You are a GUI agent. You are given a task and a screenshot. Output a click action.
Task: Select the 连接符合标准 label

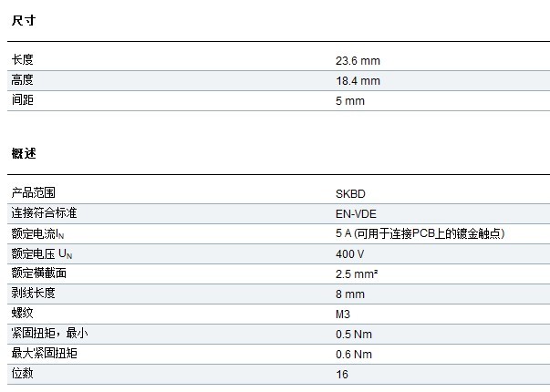[44, 212]
